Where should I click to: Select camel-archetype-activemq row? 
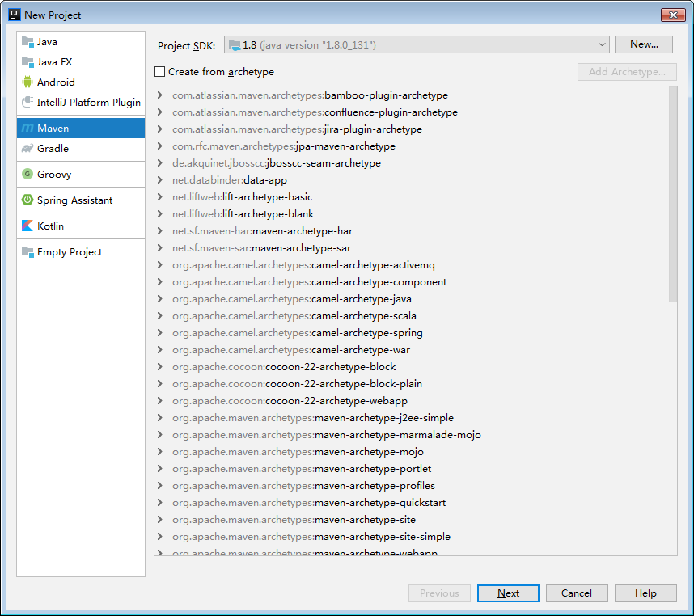coord(412,265)
